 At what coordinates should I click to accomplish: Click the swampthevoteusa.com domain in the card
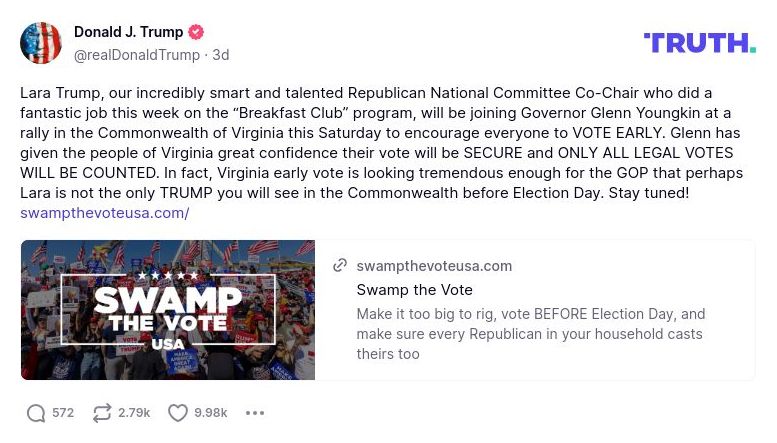tap(434, 266)
